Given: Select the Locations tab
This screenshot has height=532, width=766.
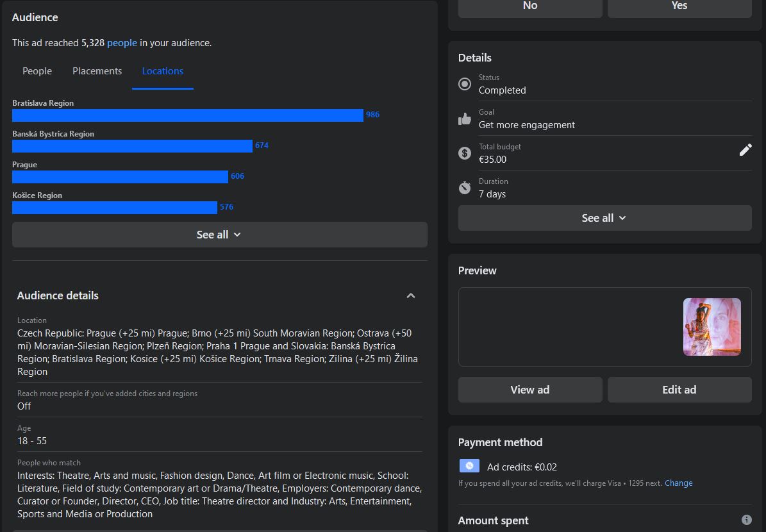Looking at the screenshot, I should point(162,71).
